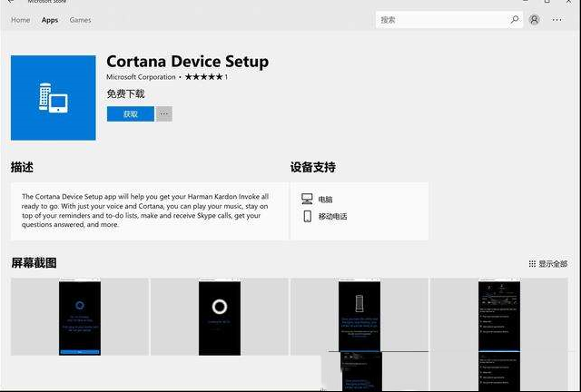Close the Microsoft Store window
581x392 pixels.
pos(569,2)
